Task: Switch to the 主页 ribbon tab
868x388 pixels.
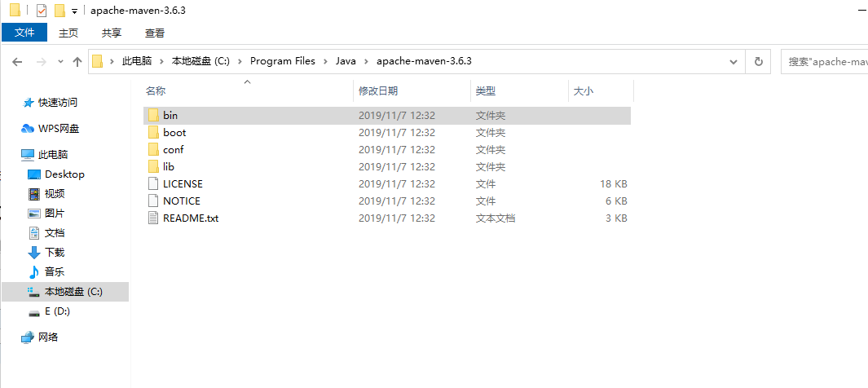Action: point(68,33)
